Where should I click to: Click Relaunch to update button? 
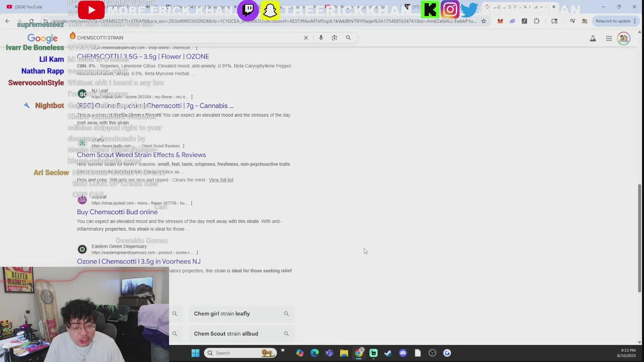pos(613,21)
